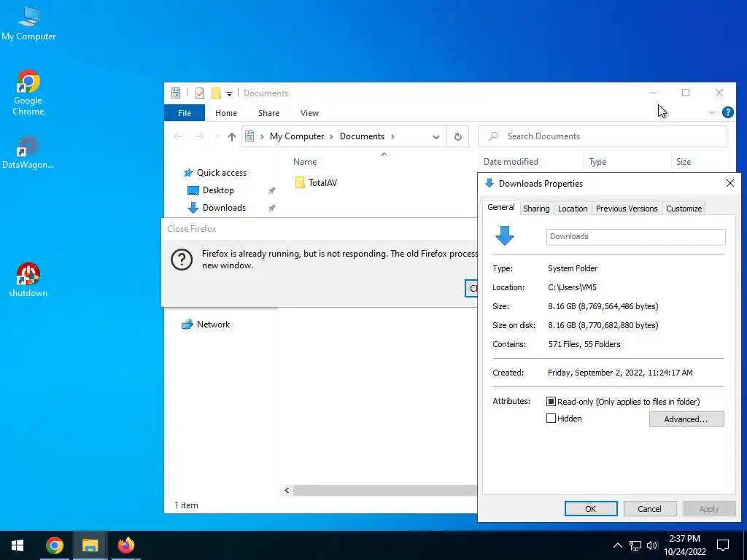Click New folder icon in title bar
The width and height of the screenshot is (747, 560).
tap(216, 93)
